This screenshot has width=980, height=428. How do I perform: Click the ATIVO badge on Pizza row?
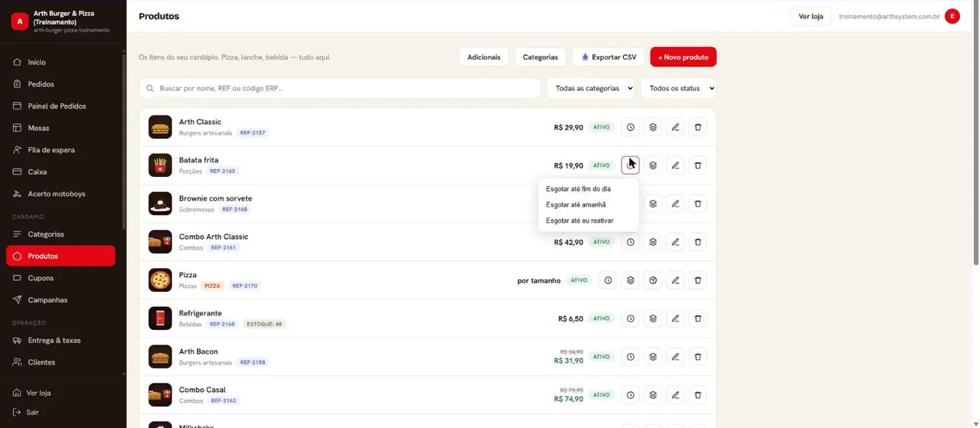pyautogui.click(x=579, y=280)
